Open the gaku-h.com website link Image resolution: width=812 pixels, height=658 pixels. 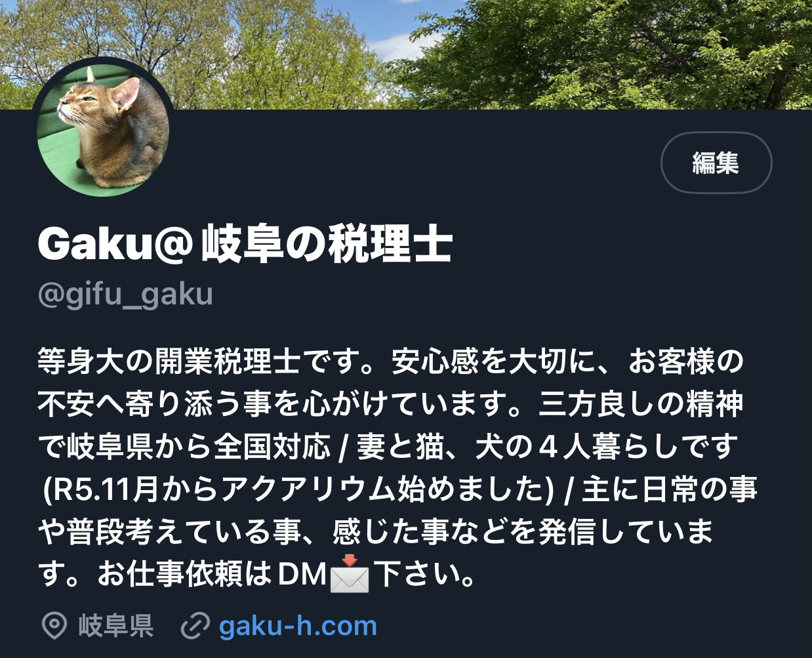(298, 626)
